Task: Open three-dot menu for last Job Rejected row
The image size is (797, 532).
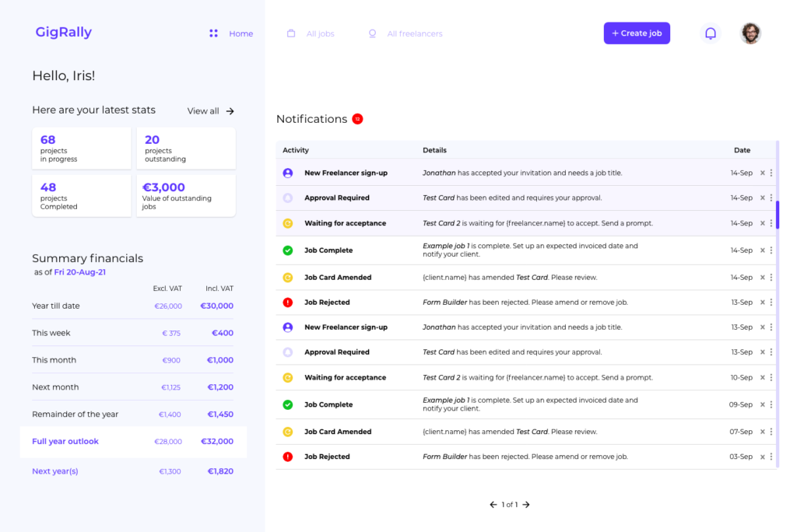Action: point(771,457)
